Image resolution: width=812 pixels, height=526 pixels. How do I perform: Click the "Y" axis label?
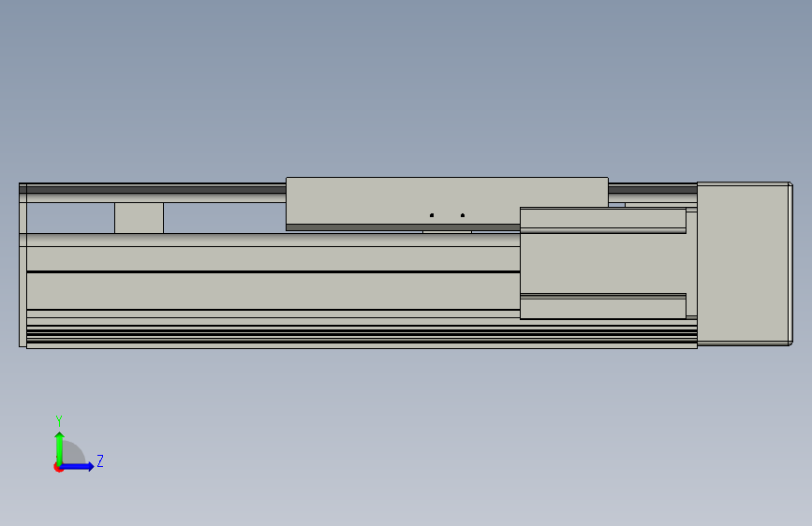[59, 421]
